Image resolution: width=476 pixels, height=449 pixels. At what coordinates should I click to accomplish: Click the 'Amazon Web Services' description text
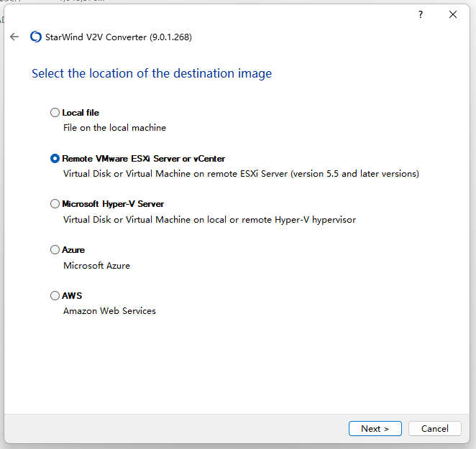point(109,311)
